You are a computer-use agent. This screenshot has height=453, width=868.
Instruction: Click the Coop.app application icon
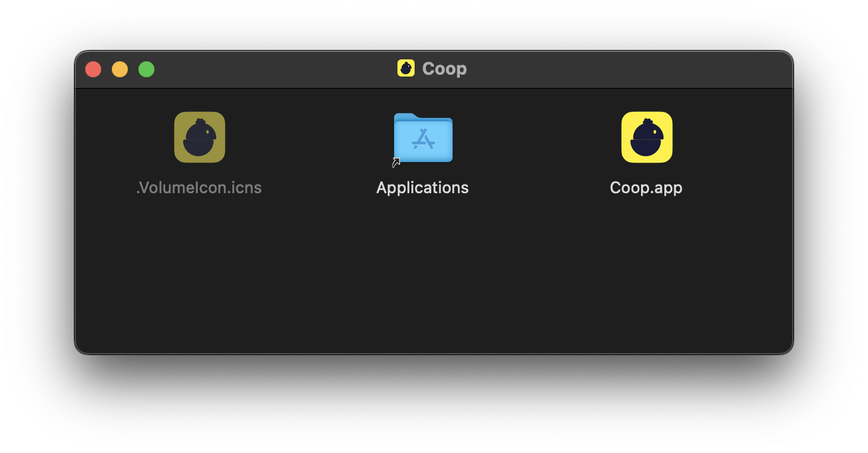(646, 137)
